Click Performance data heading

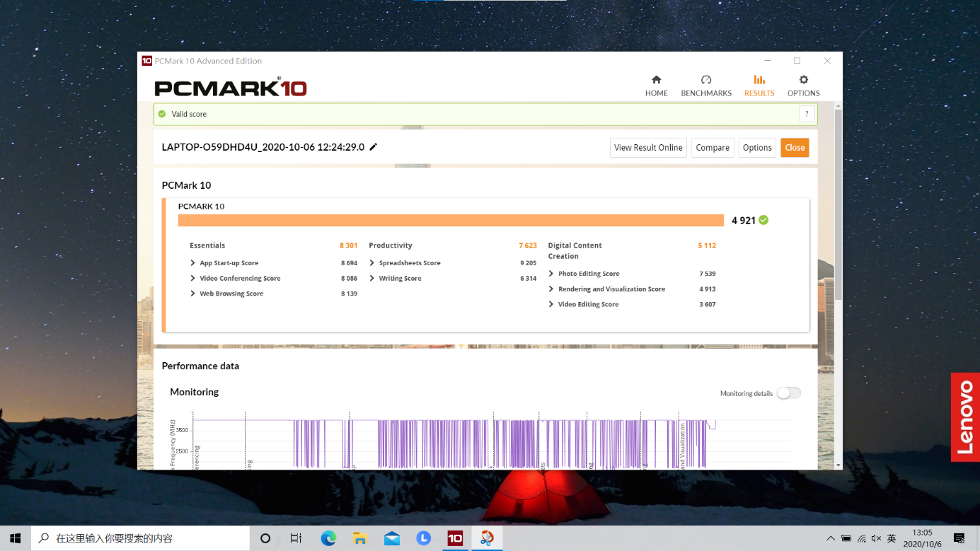point(200,366)
